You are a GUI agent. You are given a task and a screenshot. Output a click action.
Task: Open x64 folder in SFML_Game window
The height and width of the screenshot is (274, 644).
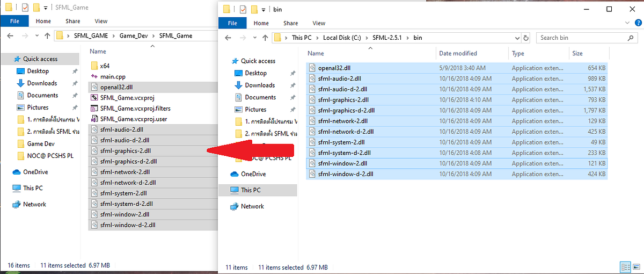105,66
